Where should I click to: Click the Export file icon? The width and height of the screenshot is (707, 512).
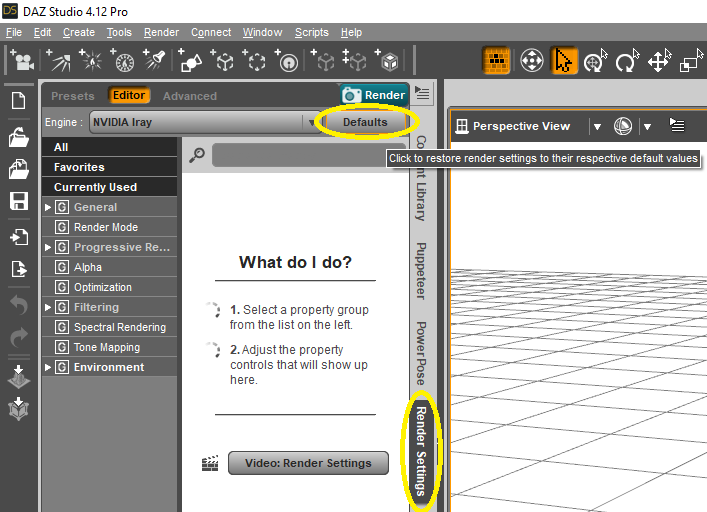18,269
